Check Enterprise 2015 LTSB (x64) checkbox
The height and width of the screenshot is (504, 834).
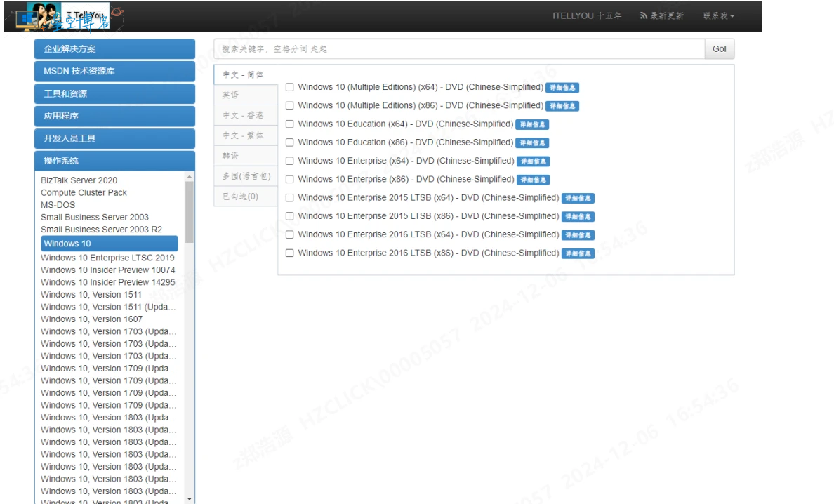pyautogui.click(x=290, y=198)
